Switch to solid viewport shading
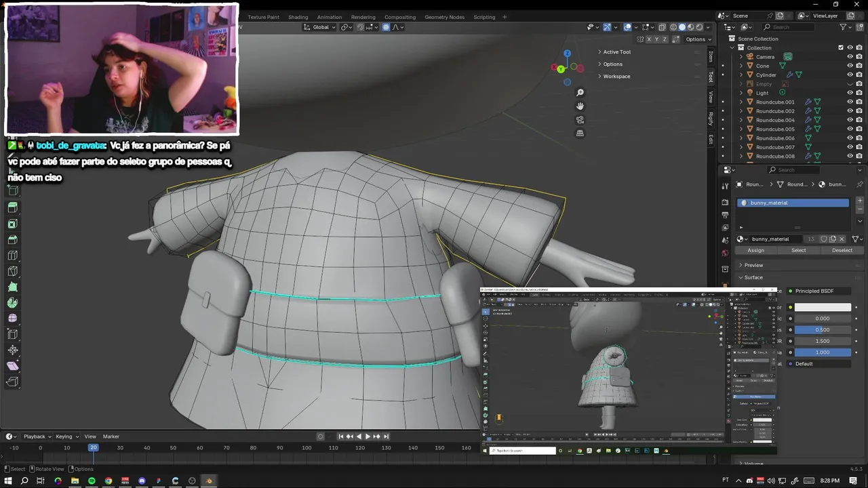 (x=682, y=27)
